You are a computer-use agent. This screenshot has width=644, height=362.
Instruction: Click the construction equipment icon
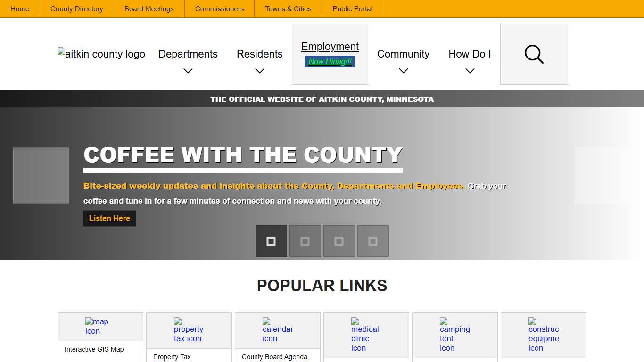click(543, 335)
